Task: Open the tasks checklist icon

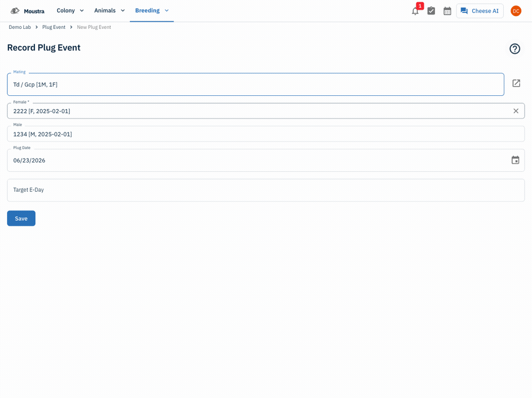Action: pyautogui.click(x=431, y=11)
